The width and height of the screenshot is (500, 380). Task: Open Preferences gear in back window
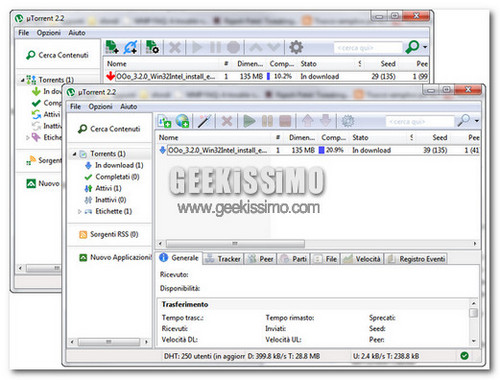(x=296, y=47)
